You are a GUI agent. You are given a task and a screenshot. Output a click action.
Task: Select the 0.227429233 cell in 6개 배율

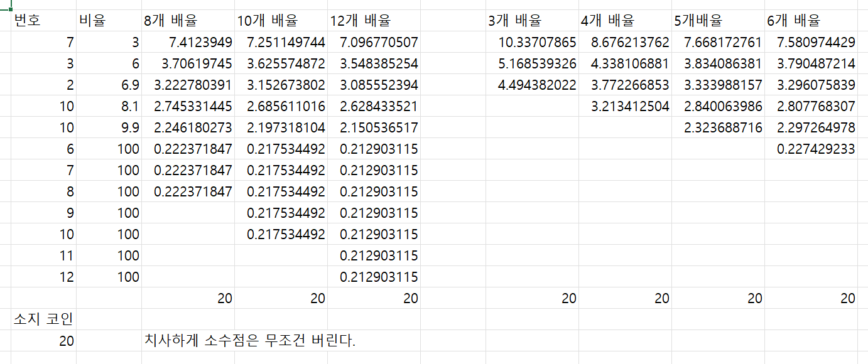coord(811,149)
